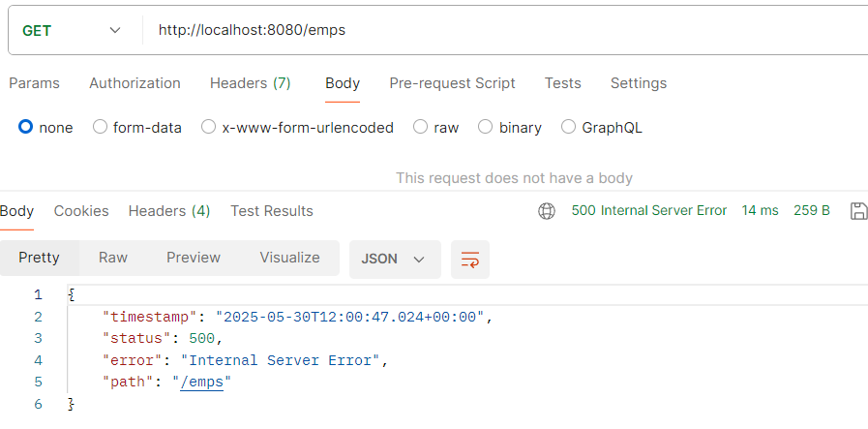Click the globe network information icon

click(547, 211)
